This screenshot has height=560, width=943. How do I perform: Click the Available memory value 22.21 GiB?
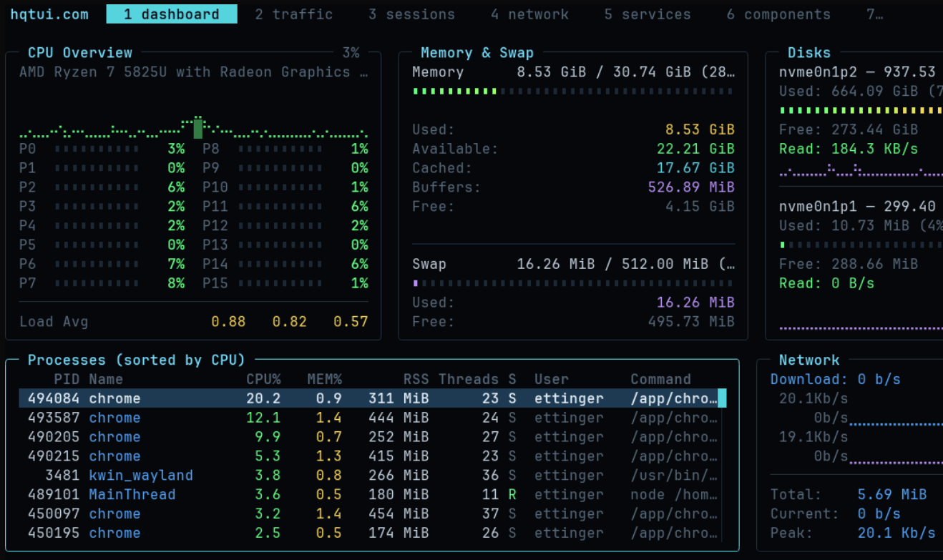696,149
